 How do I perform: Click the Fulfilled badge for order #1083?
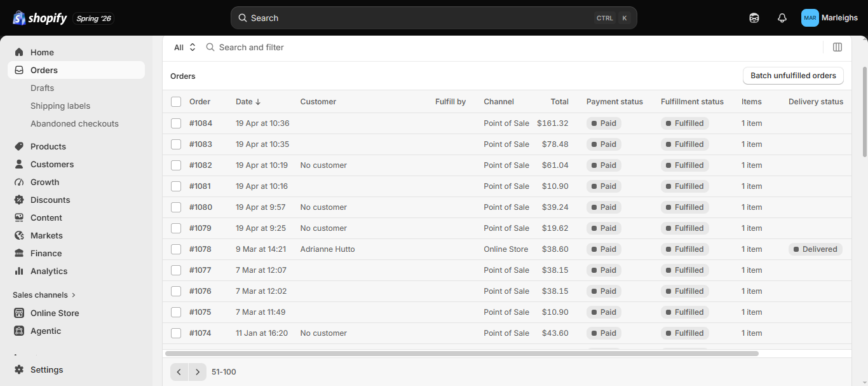(685, 144)
